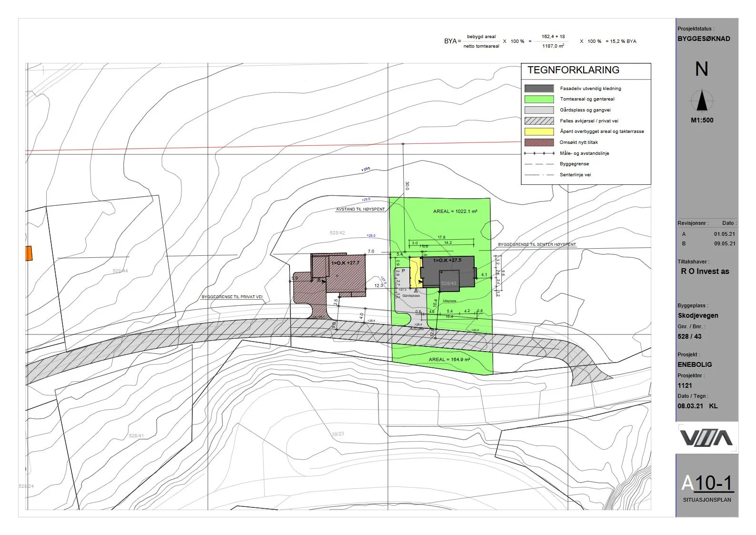Click the 'R O Invest as' client name
The height and width of the screenshot is (535, 756).
click(705, 271)
